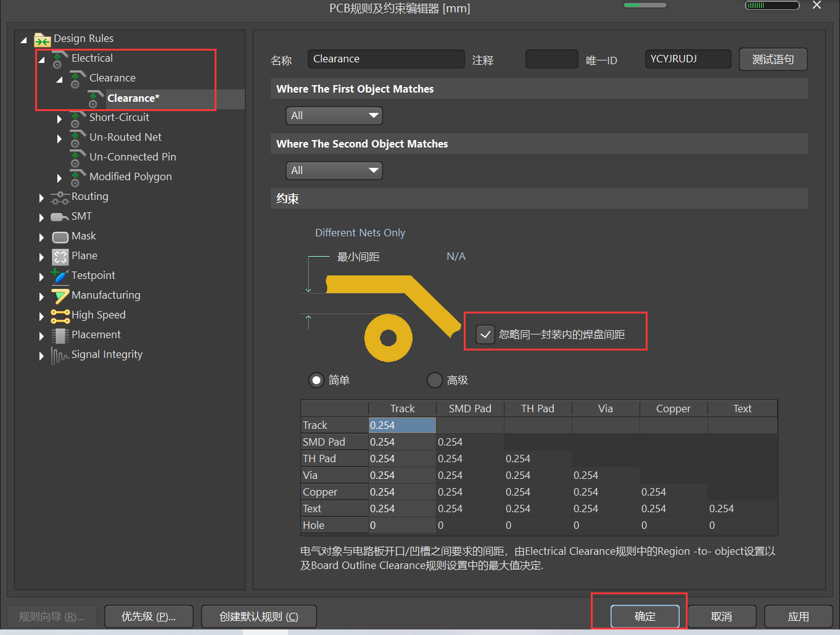The image size is (840, 635).
Task: Open the second object matches All dropdown
Action: [334, 170]
